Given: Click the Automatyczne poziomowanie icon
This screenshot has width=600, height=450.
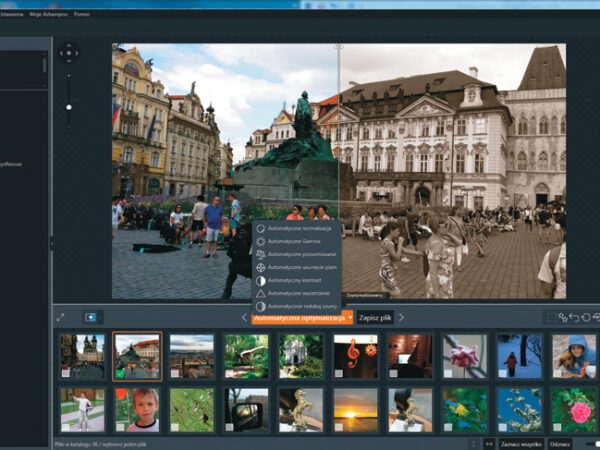Looking at the screenshot, I should click(x=261, y=254).
